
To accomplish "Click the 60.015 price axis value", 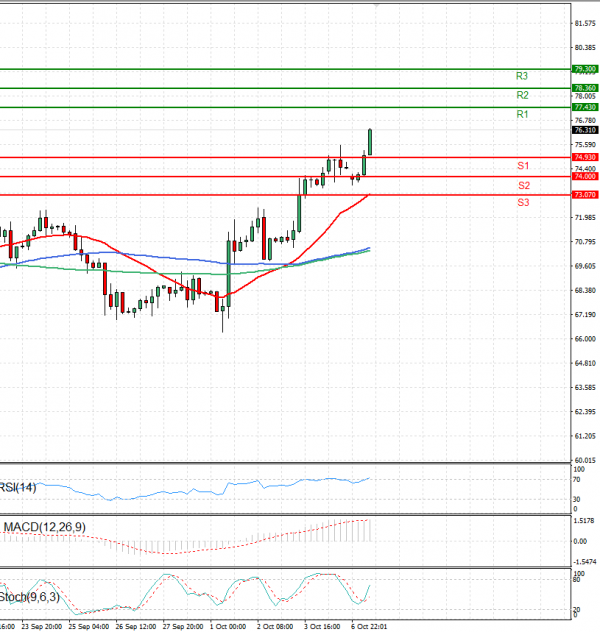I will [585, 460].
